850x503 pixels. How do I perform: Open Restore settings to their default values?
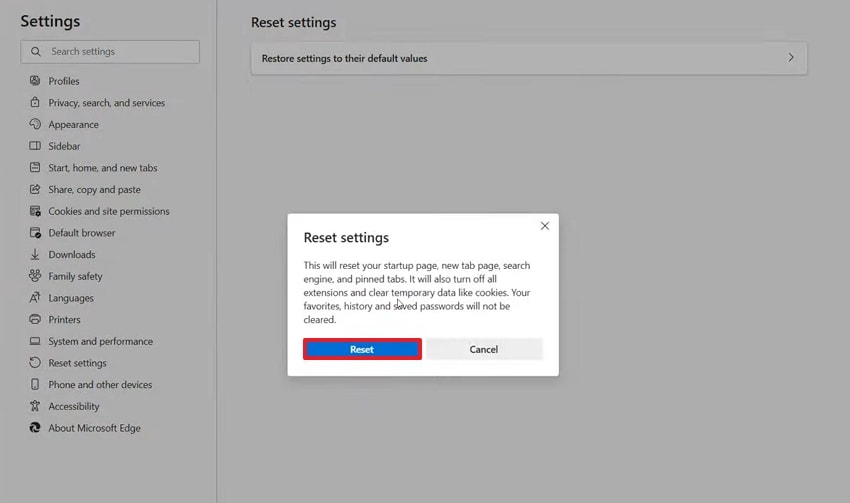coord(529,58)
